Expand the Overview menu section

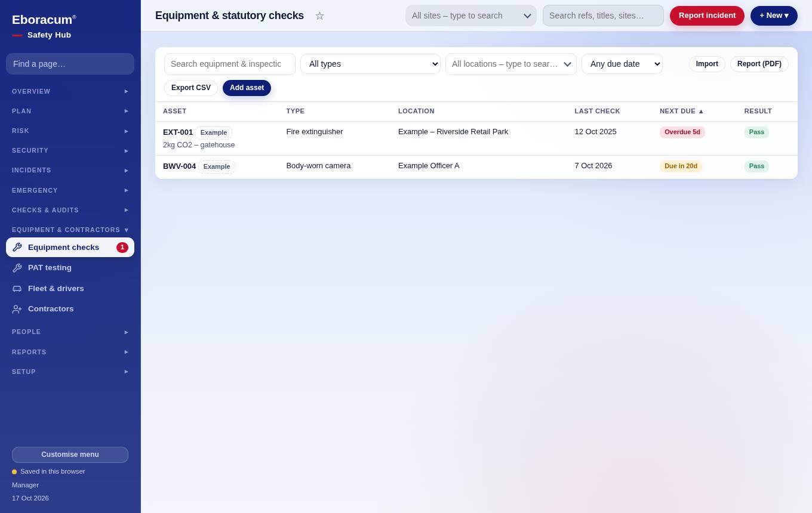(70, 91)
